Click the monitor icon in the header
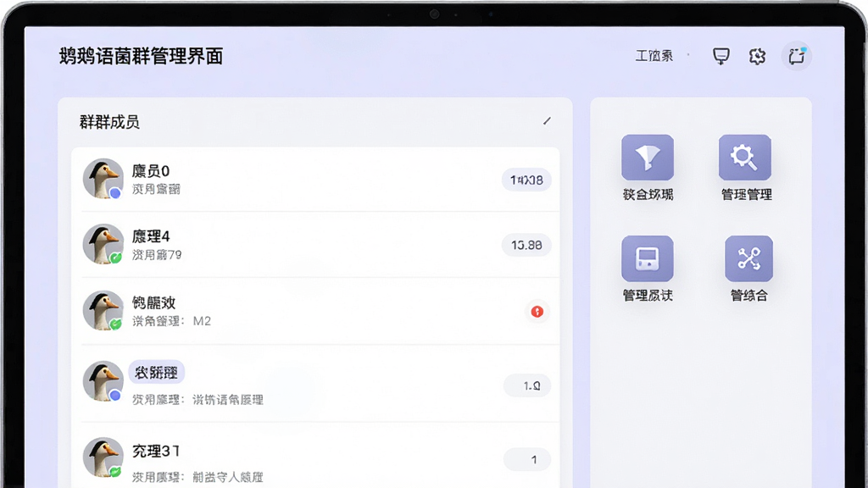 pyautogui.click(x=721, y=57)
